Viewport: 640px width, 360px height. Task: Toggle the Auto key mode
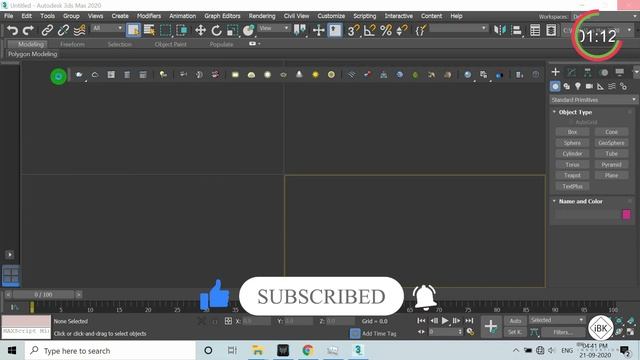coord(515,320)
